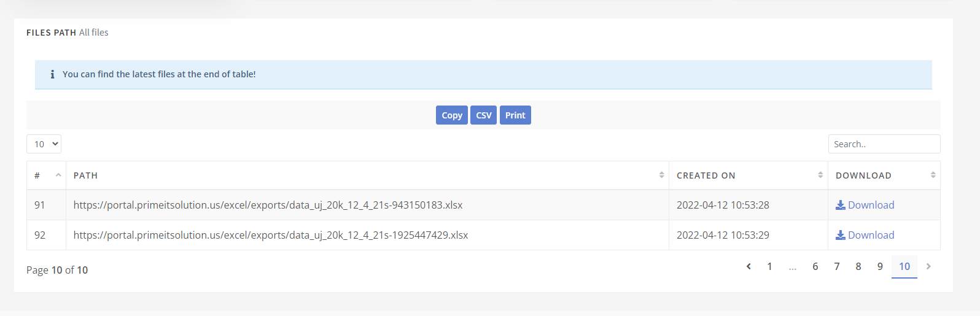980x316 pixels.
Task: Click the download icon in row 91
Action: [x=841, y=205]
